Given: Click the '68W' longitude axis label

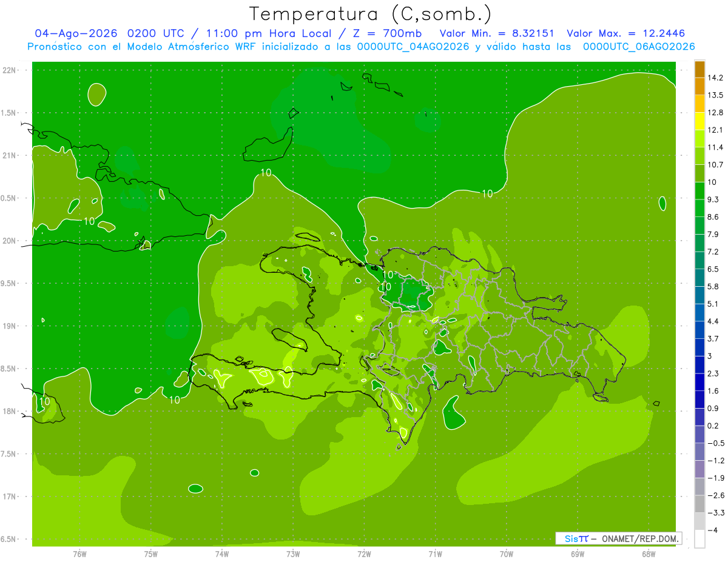Looking at the screenshot, I should pyautogui.click(x=648, y=553).
